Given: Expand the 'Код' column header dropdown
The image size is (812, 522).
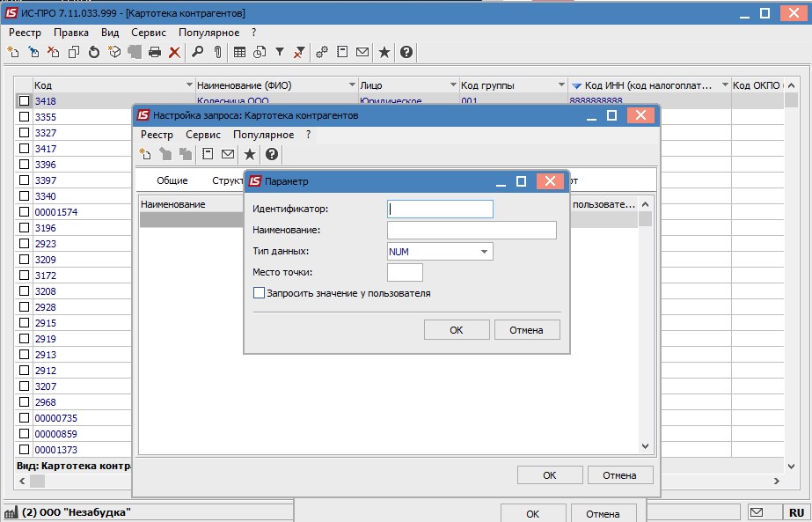Looking at the screenshot, I should (189, 85).
